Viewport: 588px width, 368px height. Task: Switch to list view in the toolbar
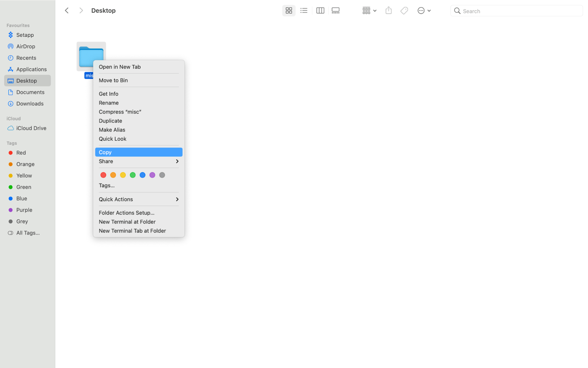[x=304, y=10]
